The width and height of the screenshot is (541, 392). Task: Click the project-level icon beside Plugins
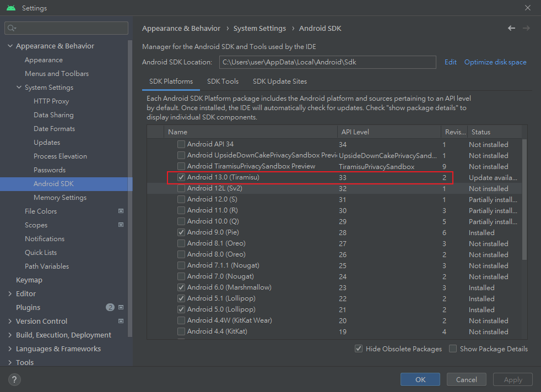(x=121, y=307)
